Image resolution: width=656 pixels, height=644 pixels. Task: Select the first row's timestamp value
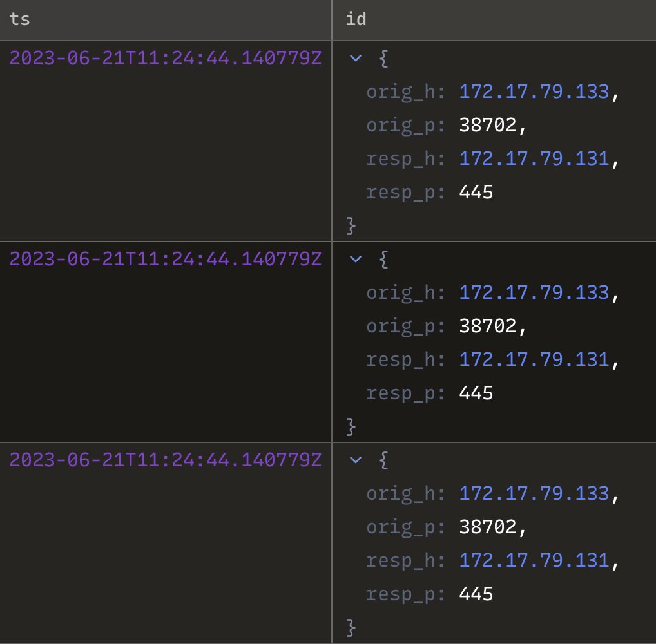point(165,58)
